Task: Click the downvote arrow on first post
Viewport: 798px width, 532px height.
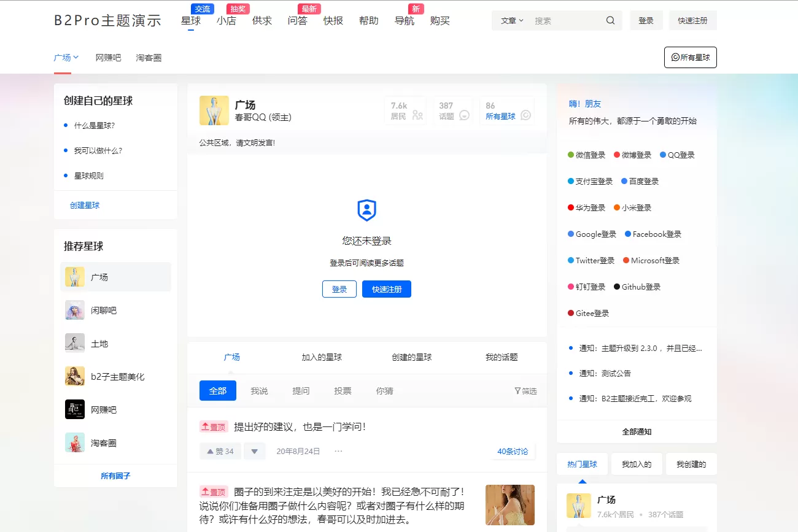Action: click(x=254, y=452)
